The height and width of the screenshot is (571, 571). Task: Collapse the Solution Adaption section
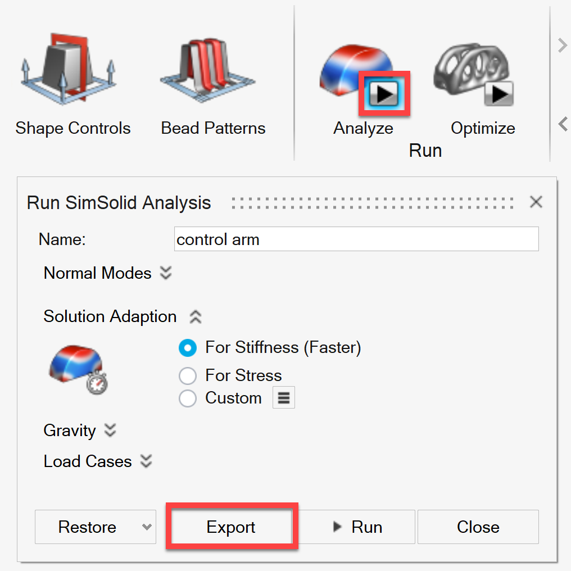click(196, 317)
